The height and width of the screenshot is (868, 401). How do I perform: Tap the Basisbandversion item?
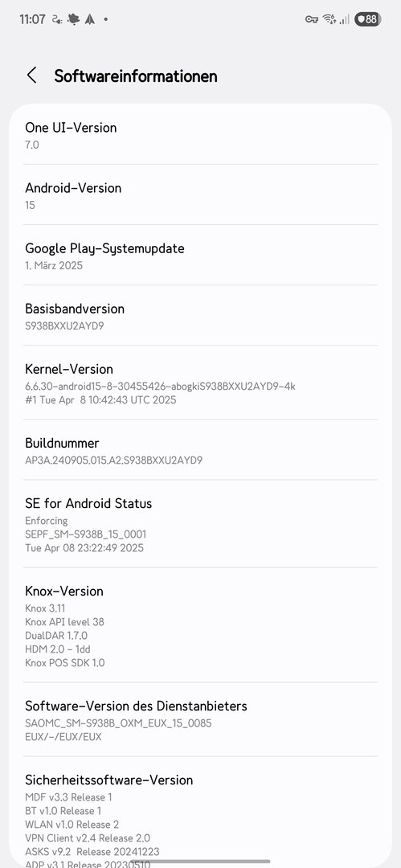coord(201,316)
